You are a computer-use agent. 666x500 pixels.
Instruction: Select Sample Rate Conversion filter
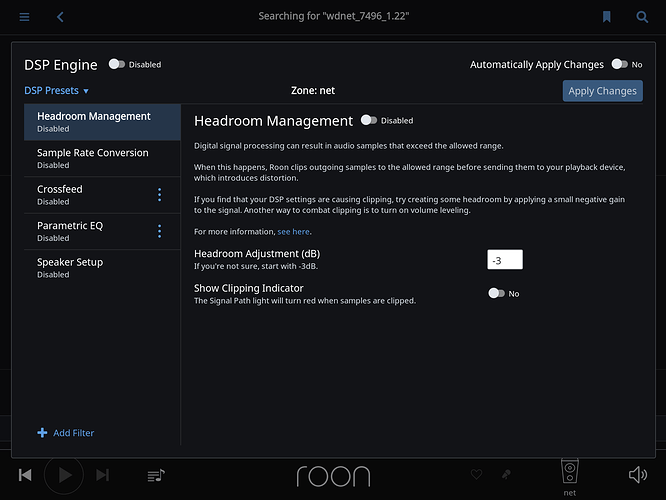click(102, 158)
